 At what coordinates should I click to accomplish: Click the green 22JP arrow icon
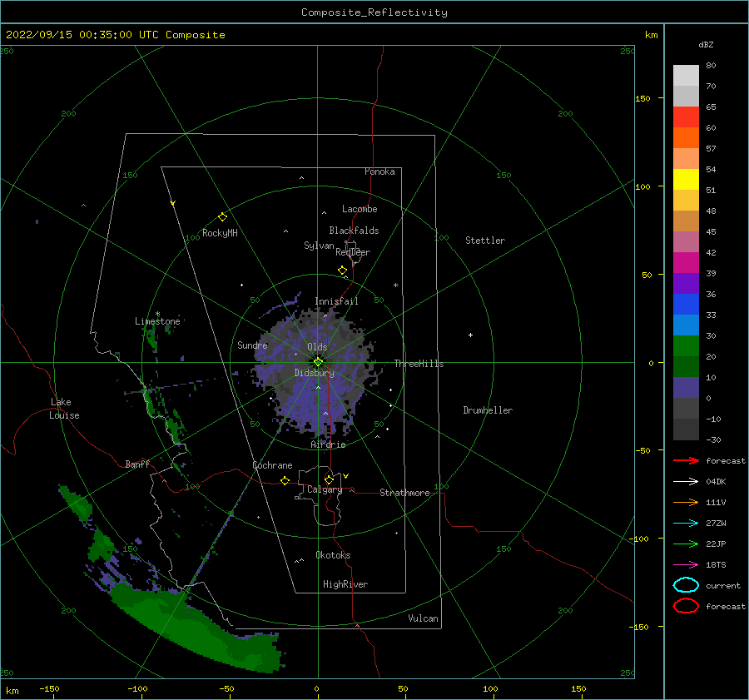pyautogui.click(x=686, y=544)
